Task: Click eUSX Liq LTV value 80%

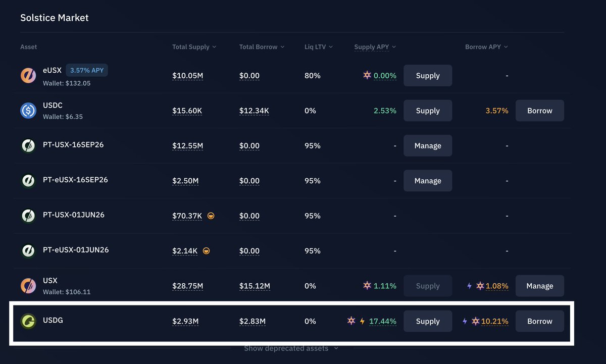Action: [313, 76]
